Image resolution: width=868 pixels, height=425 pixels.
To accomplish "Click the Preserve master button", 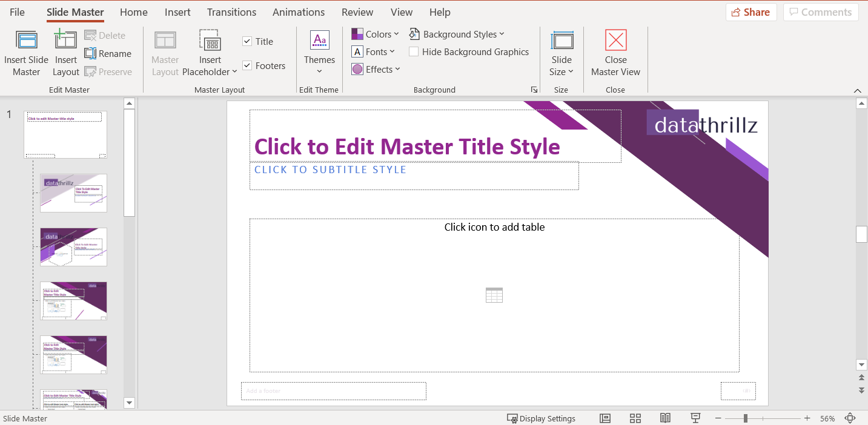I will 108,72.
